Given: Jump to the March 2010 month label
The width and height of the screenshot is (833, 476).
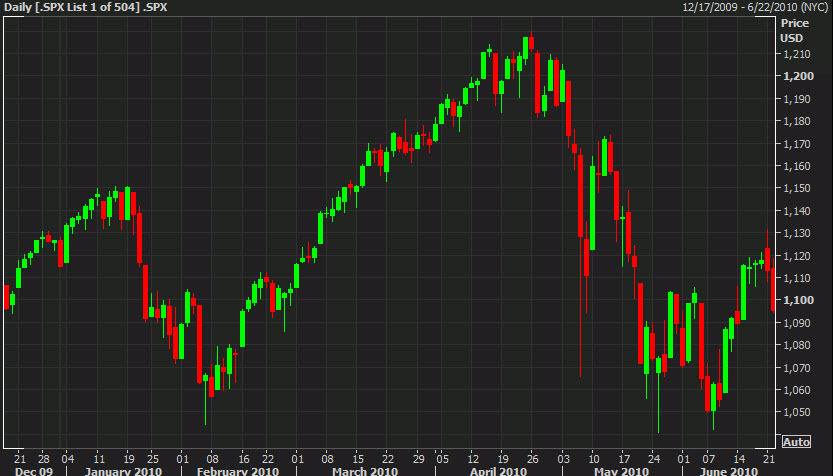Looking at the screenshot, I should 364,470.
